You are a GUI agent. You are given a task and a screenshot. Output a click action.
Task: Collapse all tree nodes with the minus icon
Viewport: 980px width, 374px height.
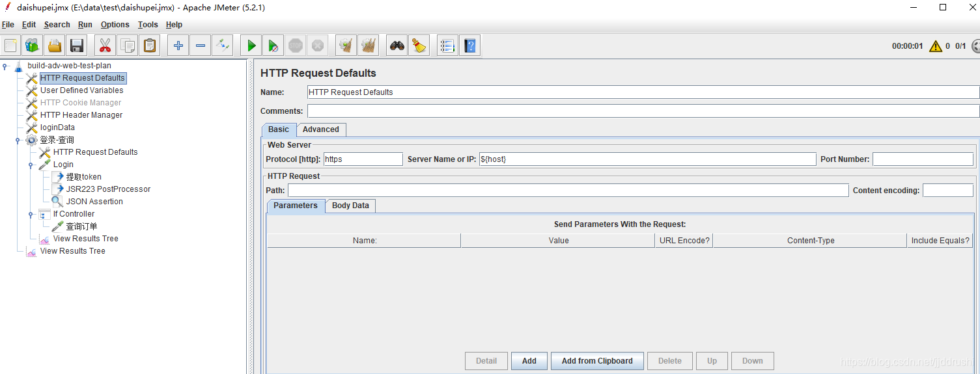(201, 46)
